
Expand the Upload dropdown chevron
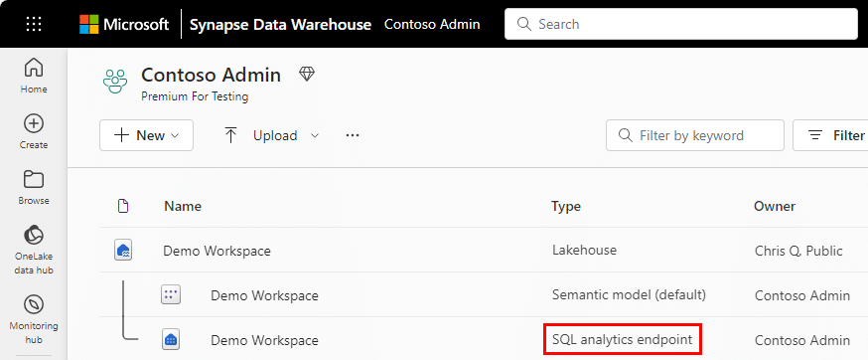[315, 136]
